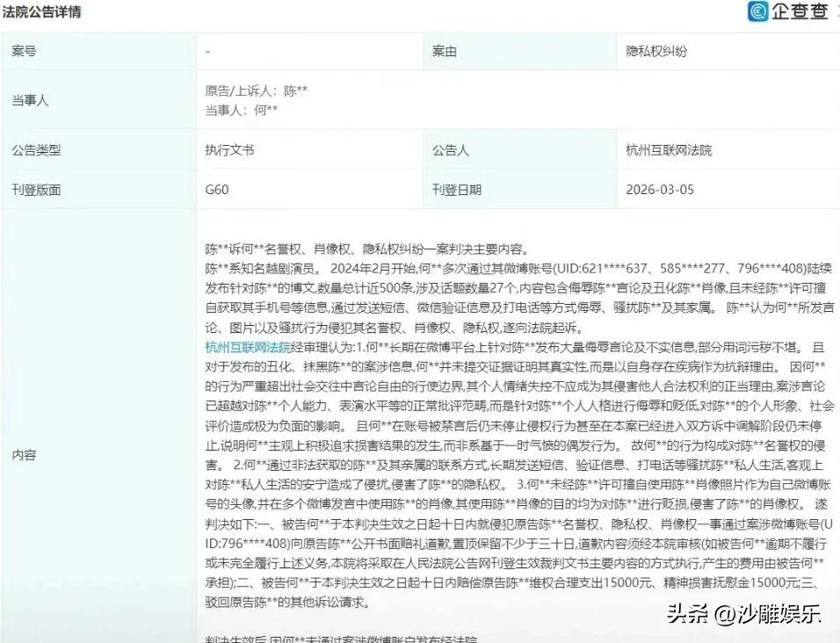Image resolution: width=840 pixels, height=643 pixels.
Task: Select the 当事人 label cell
Action: pos(98,100)
